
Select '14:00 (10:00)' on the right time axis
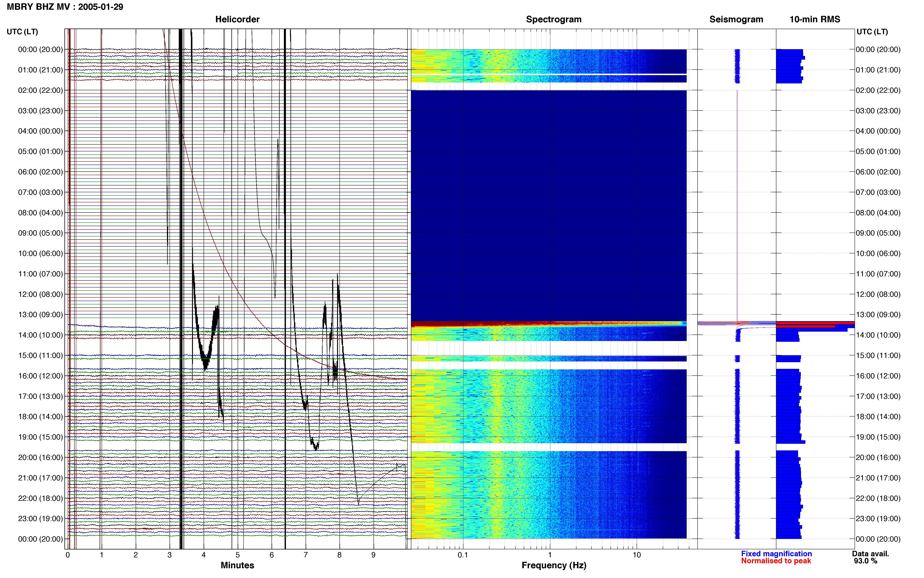pyautogui.click(x=878, y=335)
